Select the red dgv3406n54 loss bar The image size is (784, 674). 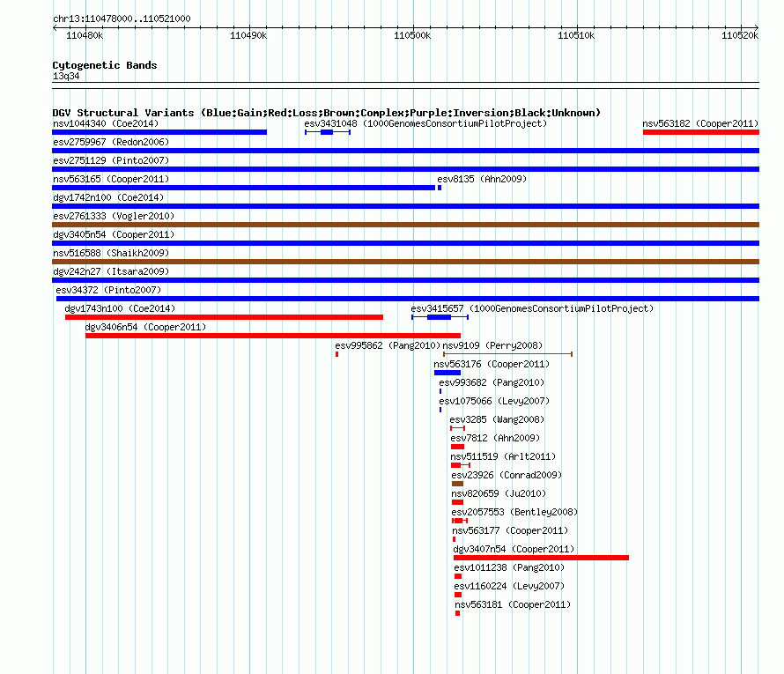pos(273,336)
